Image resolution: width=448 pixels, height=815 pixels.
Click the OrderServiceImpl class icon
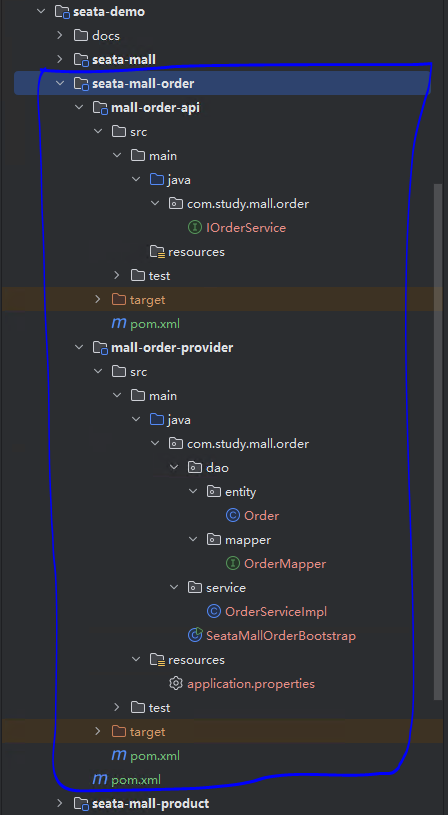pos(214,612)
